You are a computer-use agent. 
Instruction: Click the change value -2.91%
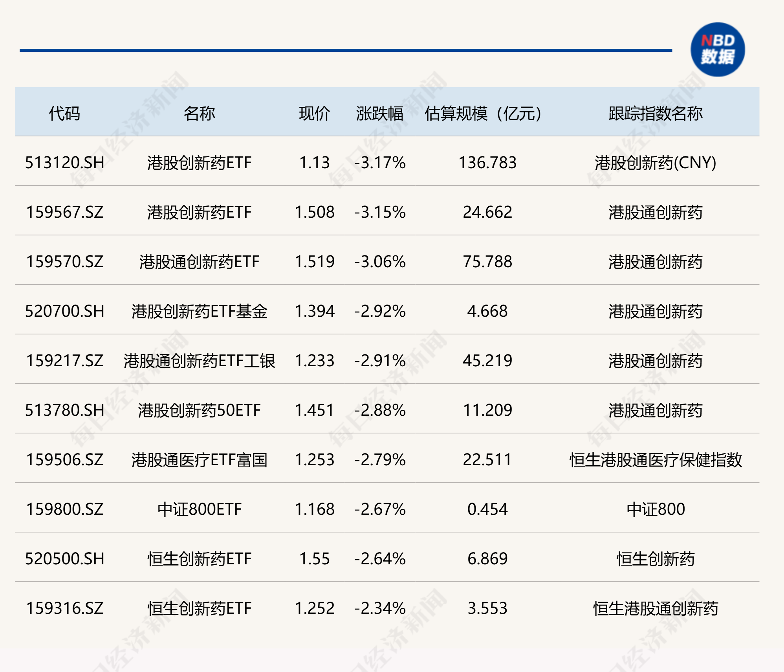(380, 360)
